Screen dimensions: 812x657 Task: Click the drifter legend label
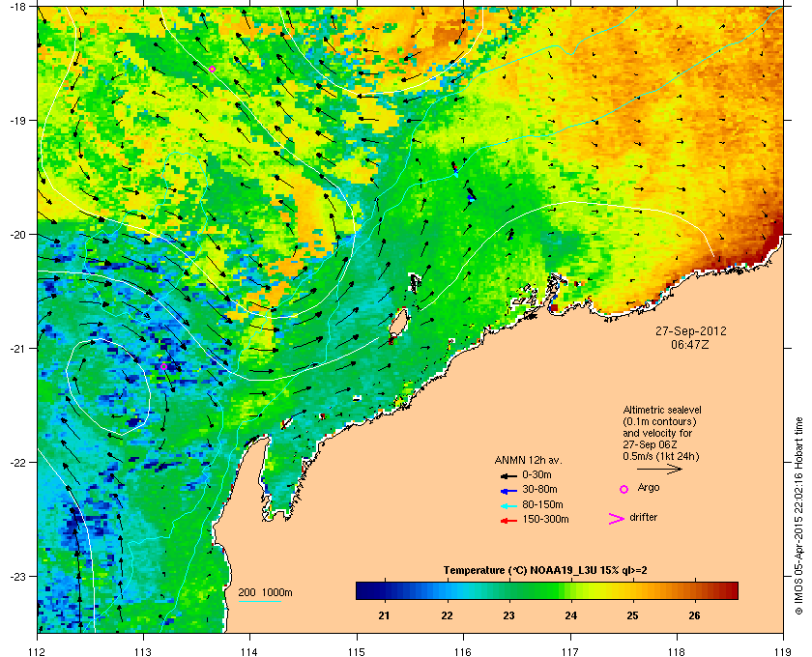(x=643, y=517)
